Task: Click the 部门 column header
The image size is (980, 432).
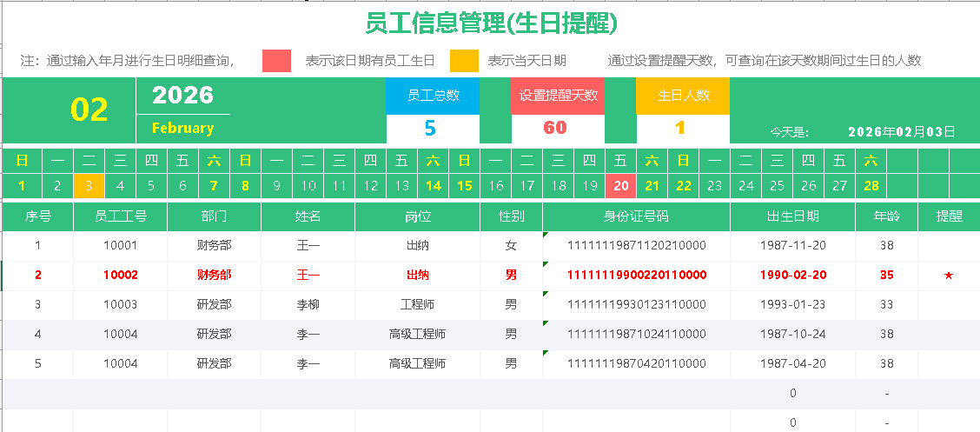Action: [214, 216]
